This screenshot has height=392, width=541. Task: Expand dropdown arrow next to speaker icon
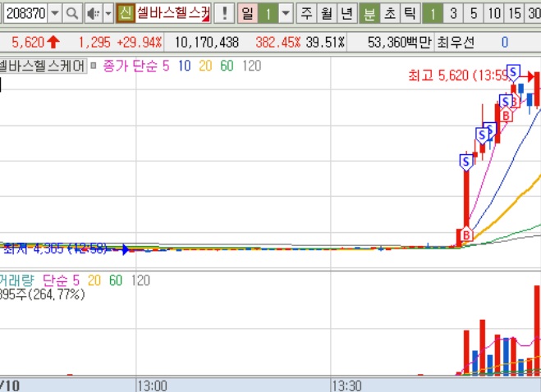pyautogui.click(x=108, y=13)
